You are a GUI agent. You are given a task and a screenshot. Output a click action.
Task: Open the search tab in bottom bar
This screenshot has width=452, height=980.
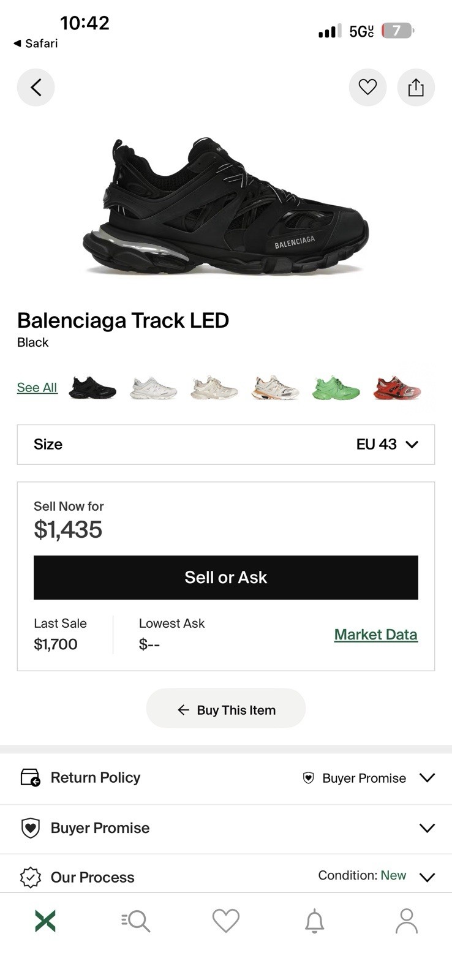point(135,921)
